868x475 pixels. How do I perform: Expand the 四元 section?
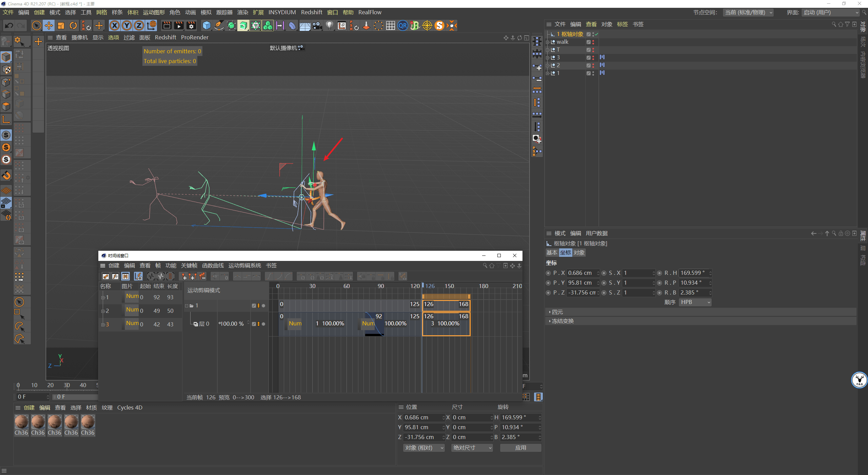(x=557, y=312)
